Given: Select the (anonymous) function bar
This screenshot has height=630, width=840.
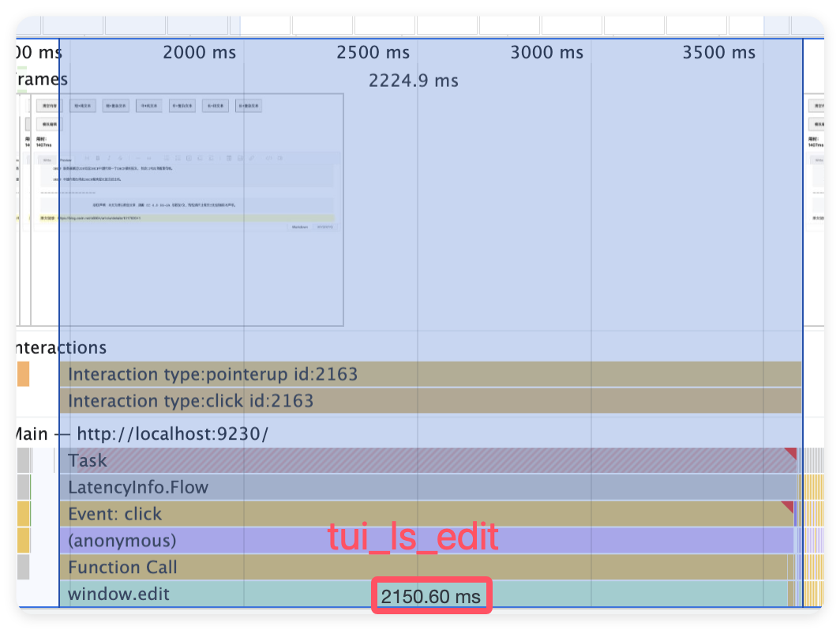Looking at the screenshot, I should tap(427, 541).
